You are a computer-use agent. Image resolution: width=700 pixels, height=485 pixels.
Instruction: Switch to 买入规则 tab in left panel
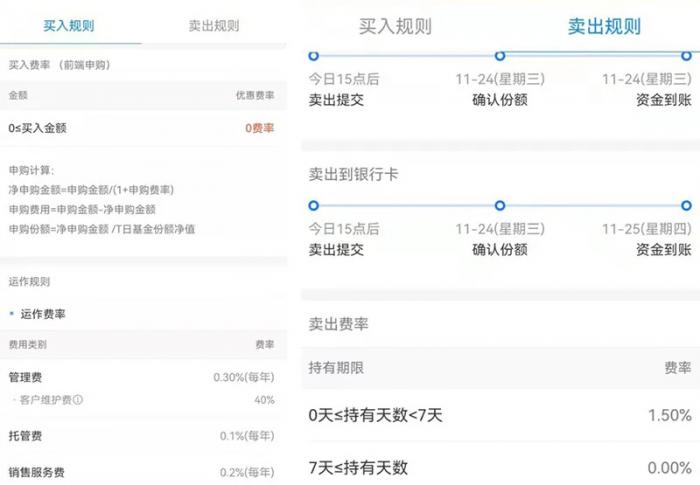(69, 25)
